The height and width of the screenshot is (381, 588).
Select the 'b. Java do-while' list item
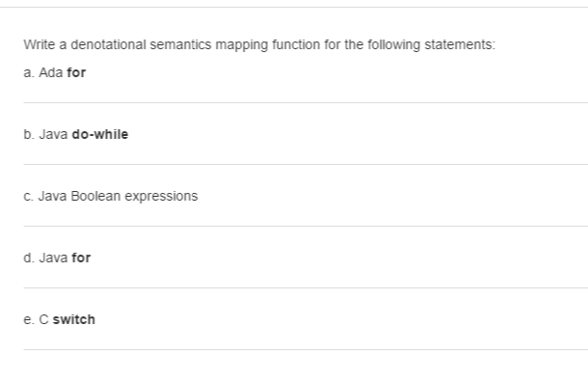point(76,134)
